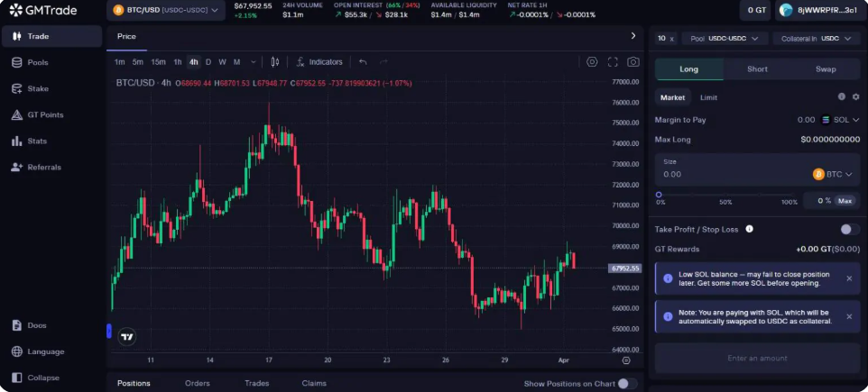The width and height of the screenshot is (868, 392).
Task: Open the Stats sidebar section
Action: [52, 141]
